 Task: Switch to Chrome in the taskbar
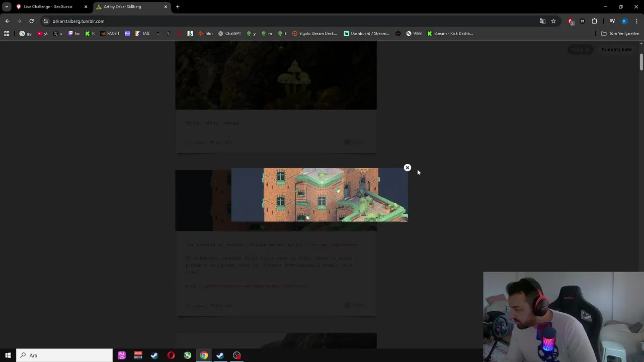[204, 355]
